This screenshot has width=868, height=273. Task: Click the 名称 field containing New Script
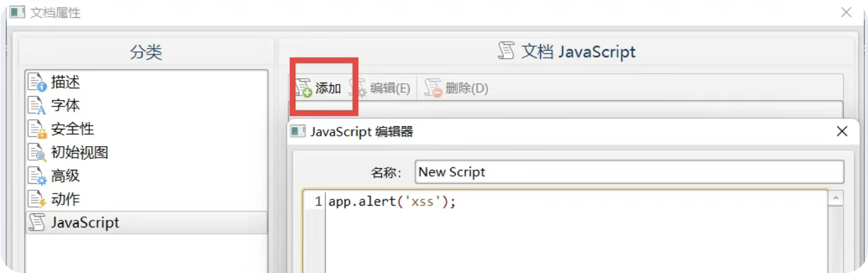tap(629, 172)
